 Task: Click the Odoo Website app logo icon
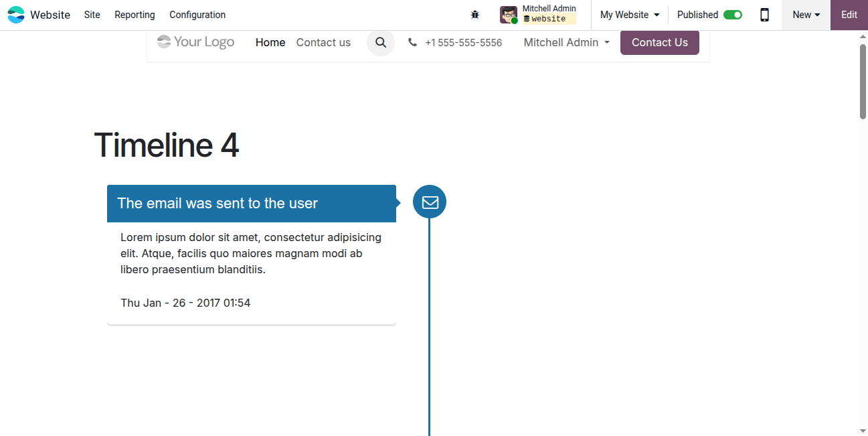16,15
